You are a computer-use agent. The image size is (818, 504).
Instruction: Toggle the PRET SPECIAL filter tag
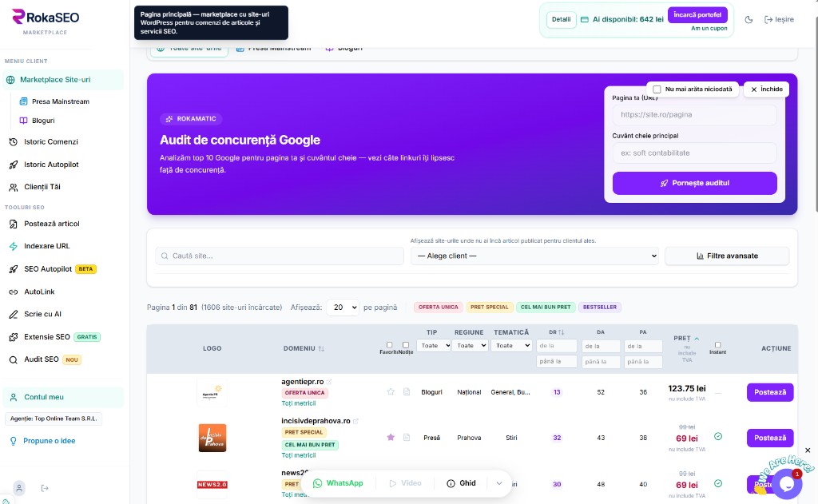[x=490, y=308]
